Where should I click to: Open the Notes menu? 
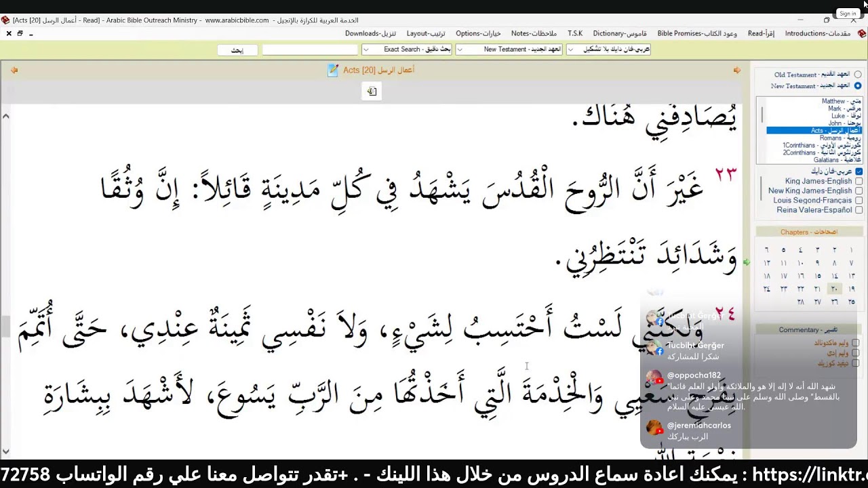click(x=534, y=33)
